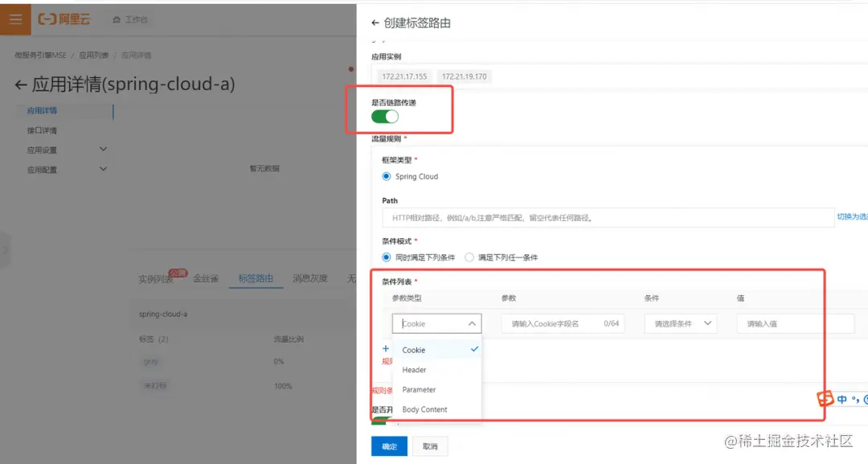The width and height of the screenshot is (868, 464).
Task: Select 应用详情 in the left sidebar
Action: [x=42, y=111]
